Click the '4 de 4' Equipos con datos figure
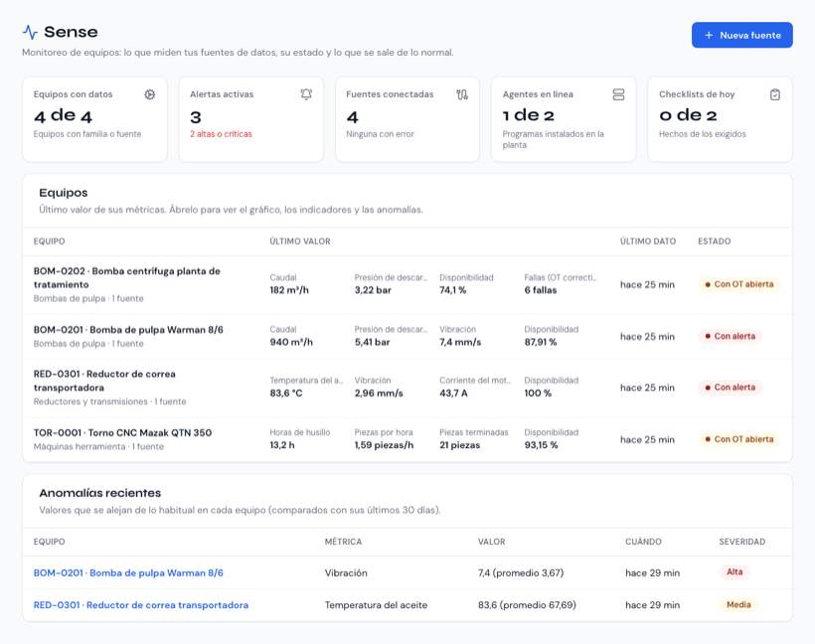The height and width of the screenshot is (644, 815). [x=63, y=115]
